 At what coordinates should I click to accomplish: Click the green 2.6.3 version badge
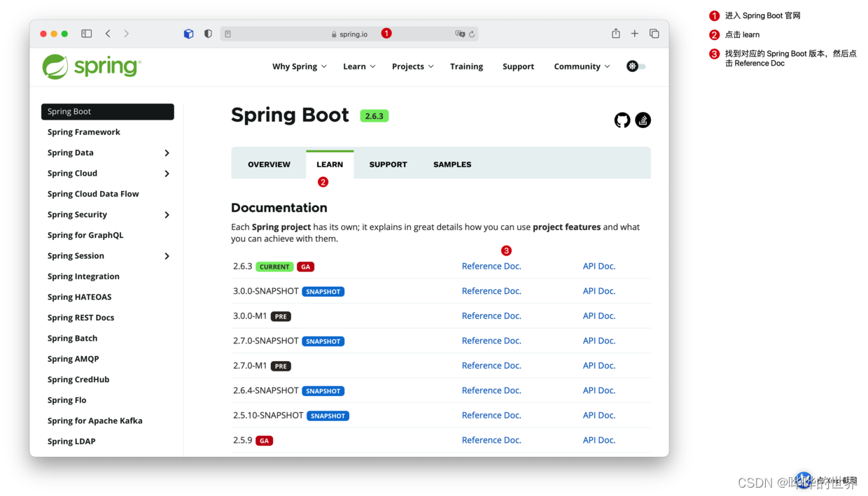point(374,116)
